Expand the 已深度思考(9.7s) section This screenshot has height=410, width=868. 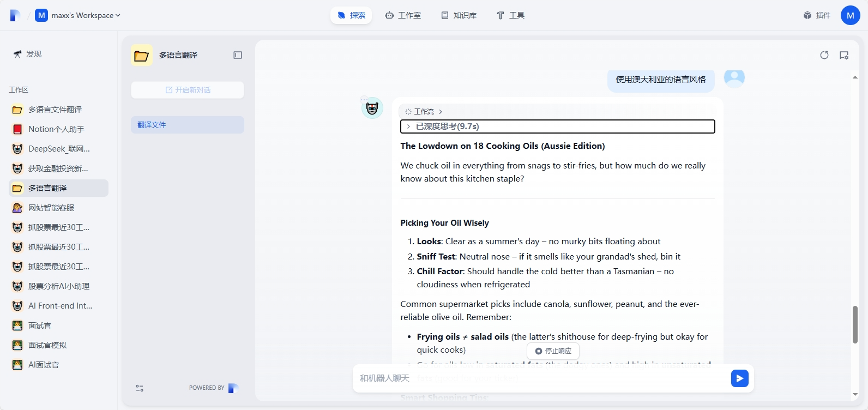[x=557, y=126]
